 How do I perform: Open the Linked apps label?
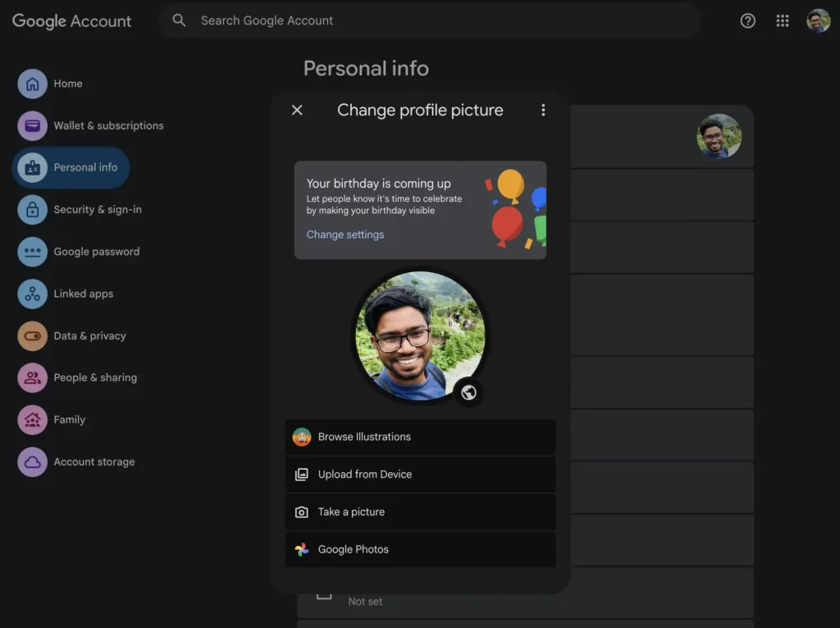tap(84, 294)
